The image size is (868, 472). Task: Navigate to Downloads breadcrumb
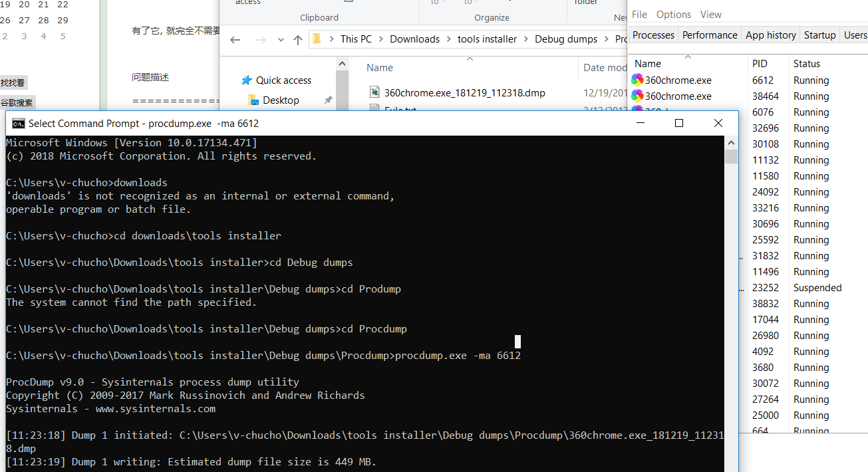[414, 39]
